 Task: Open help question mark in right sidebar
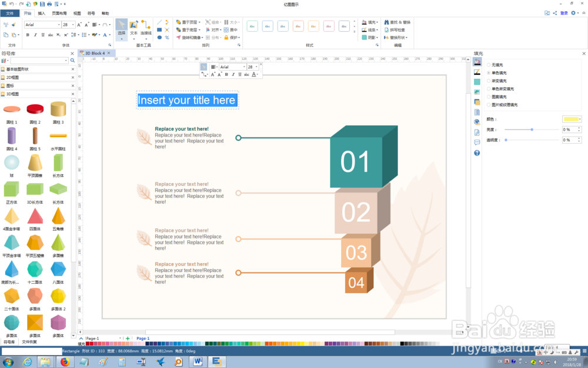tap(477, 153)
